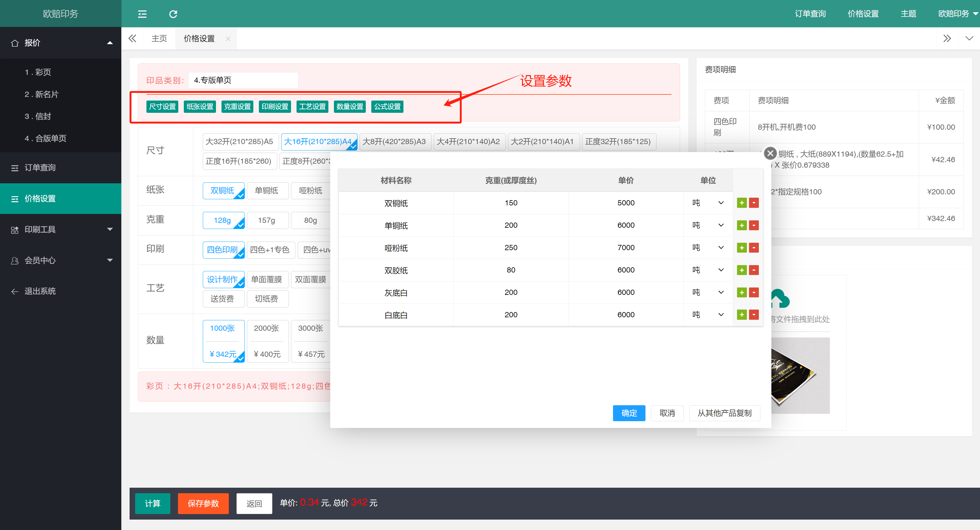Click the green plus on the 白底白 row
This screenshot has height=530, width=980.
click(741, 315)
